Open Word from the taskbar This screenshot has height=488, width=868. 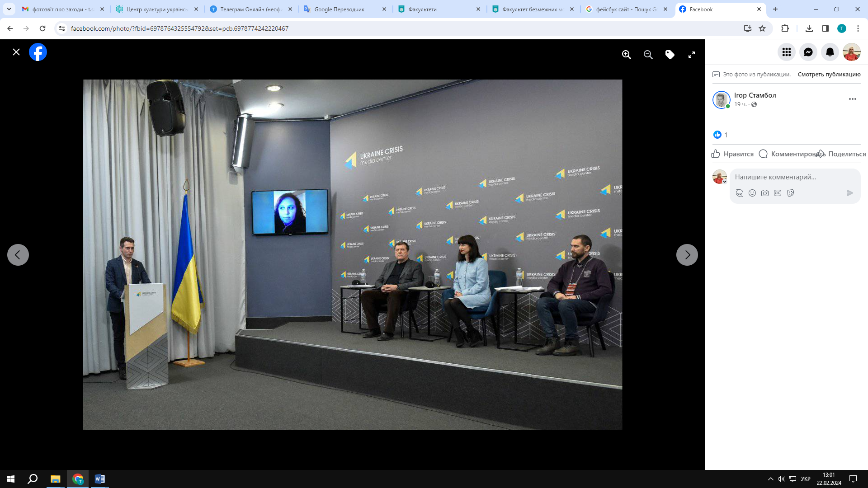click(x=99, y=479)
